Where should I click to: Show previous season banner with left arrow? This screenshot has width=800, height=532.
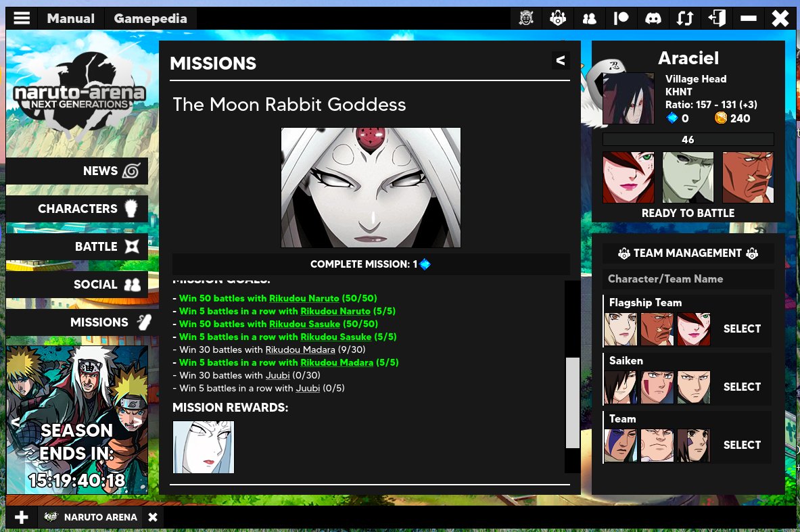pyautogui.click(x=16, y=421)
